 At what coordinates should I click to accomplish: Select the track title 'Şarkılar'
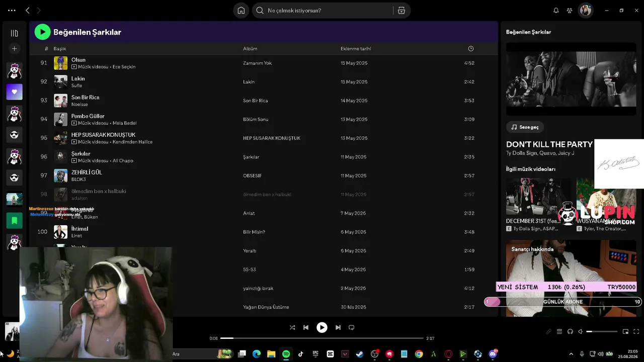(81, 154)
